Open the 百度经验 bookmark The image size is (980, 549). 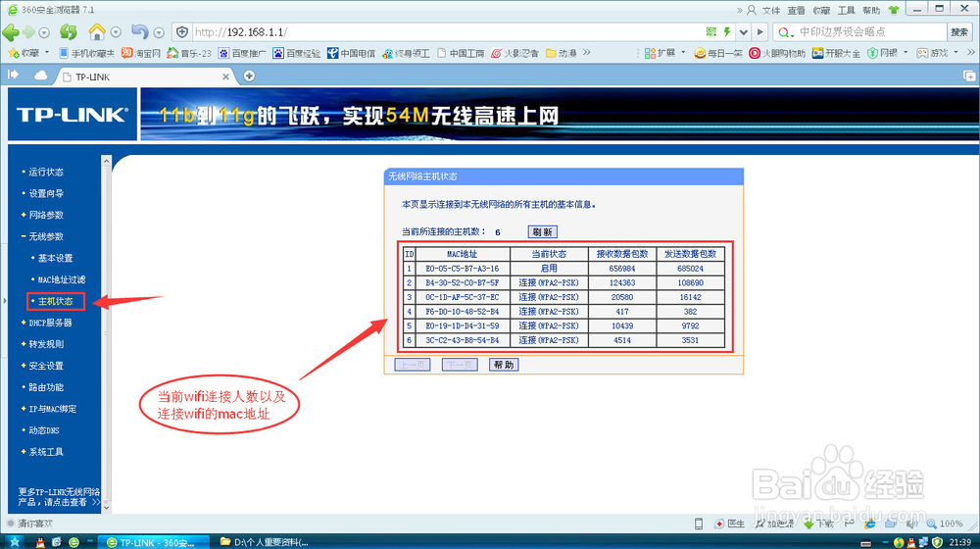pyautogui.click(x=296, y=53)
